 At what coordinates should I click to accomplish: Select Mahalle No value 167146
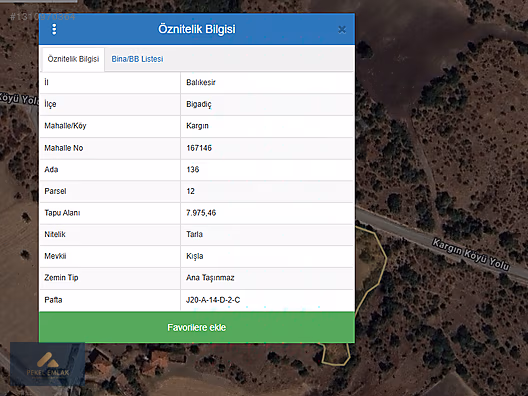point(199,148)
